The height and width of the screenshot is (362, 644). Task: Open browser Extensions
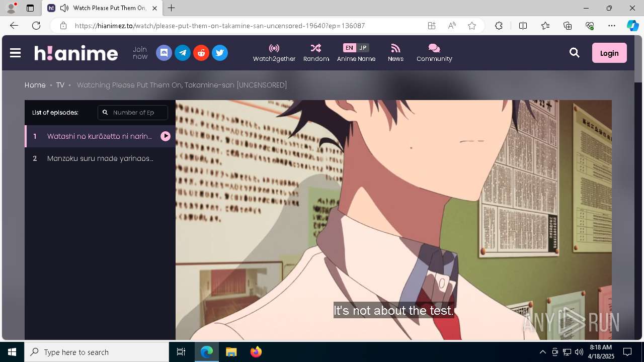pos(499,26)
